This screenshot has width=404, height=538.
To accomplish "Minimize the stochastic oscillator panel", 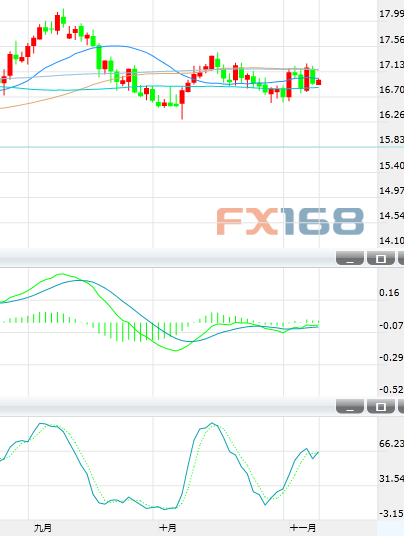I will (350, 406).
